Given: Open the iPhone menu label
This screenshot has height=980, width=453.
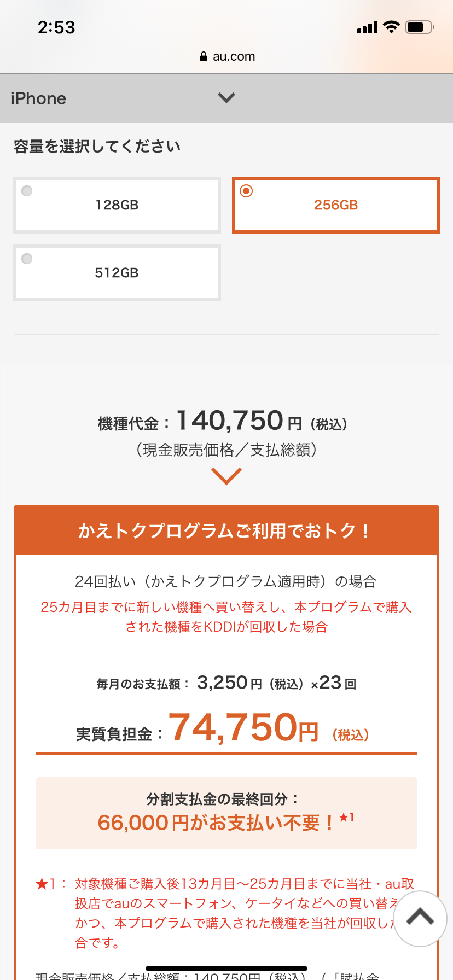Looking at the screenshot, I should pyautogui.click(x=38, y=98).
